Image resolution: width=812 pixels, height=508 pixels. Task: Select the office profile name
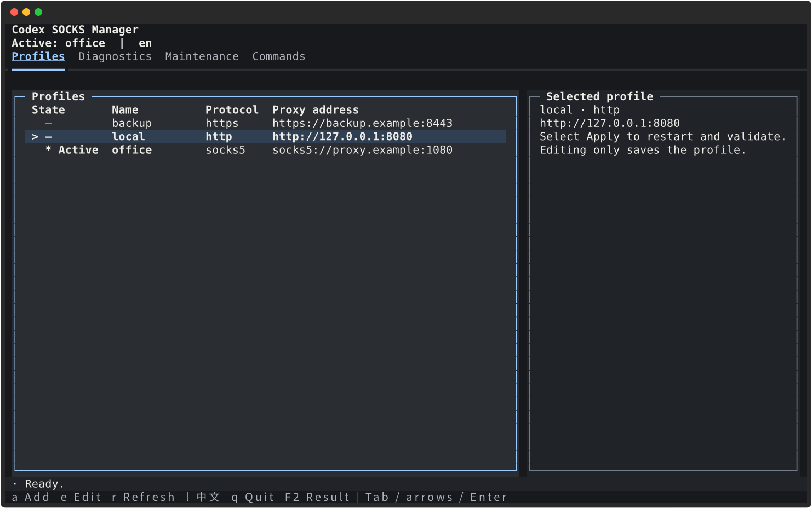[132, 150]
